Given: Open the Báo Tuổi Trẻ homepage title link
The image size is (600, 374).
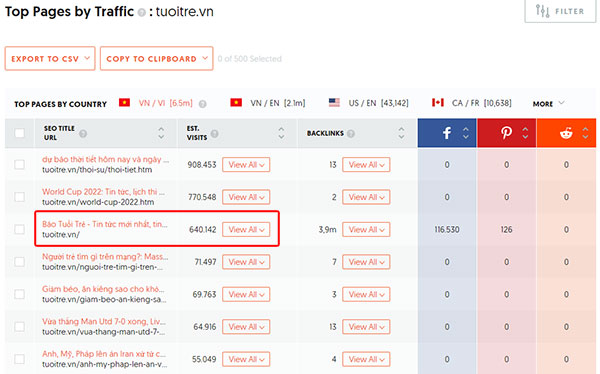Looking at the screenshot, I should pyautogui.click(x=105, y=224).
